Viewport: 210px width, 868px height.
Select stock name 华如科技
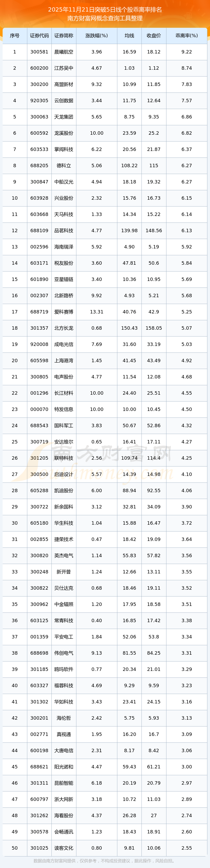[x=64, y=702]
